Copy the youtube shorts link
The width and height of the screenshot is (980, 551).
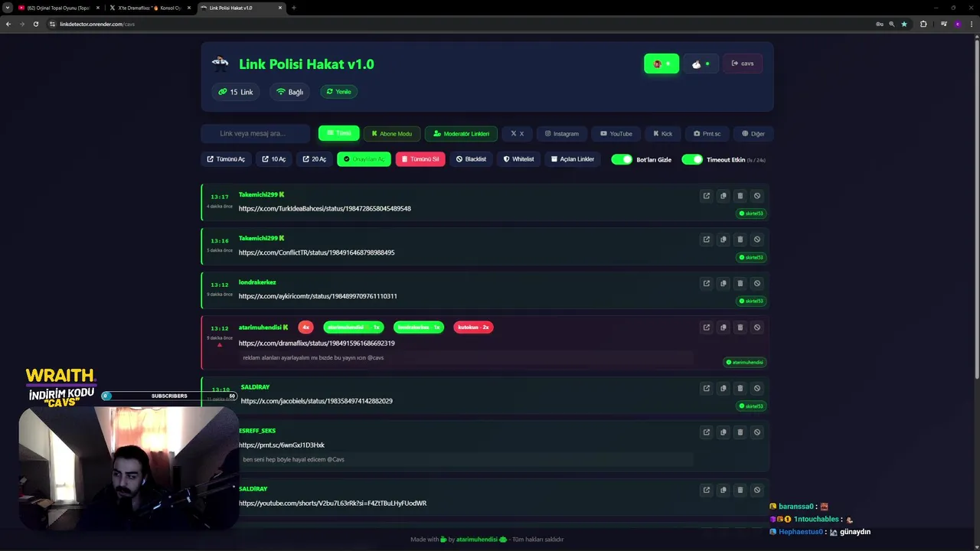[x=723, y=490]
